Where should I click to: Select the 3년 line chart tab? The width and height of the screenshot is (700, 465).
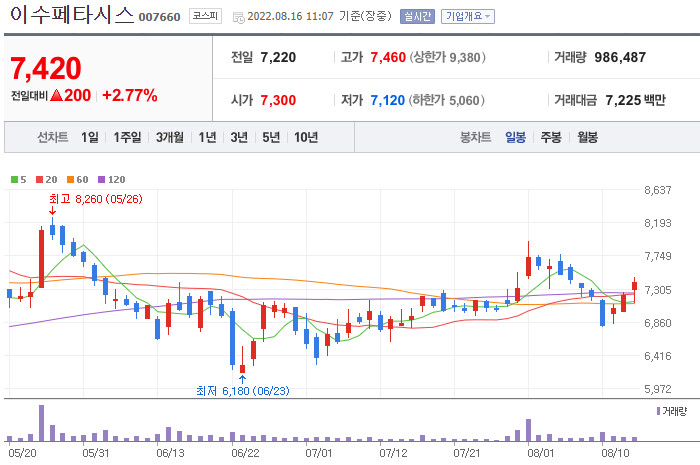[x=239, y=137]
